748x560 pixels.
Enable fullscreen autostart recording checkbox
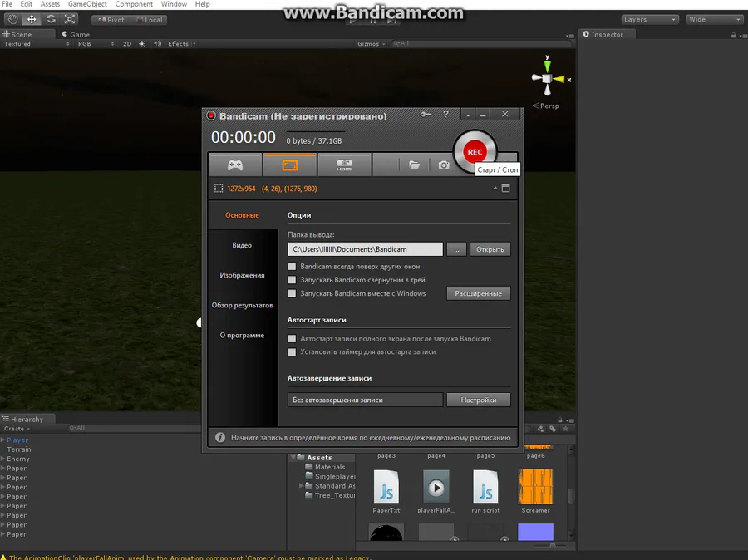pos(292,338)
